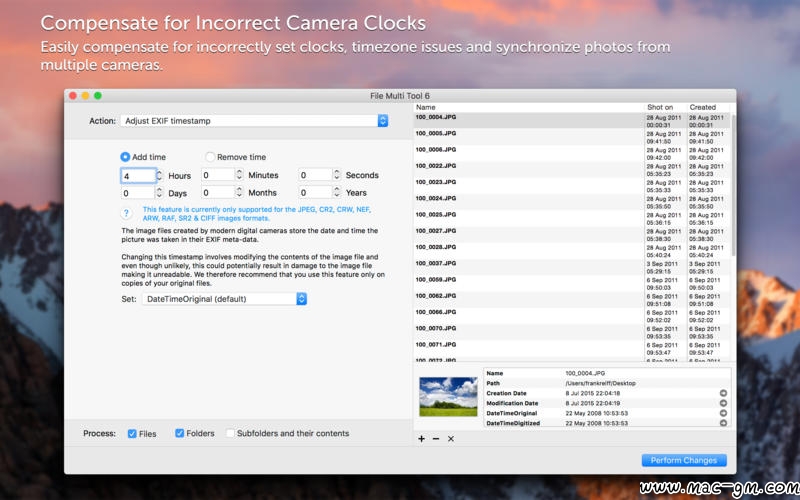
Task: Click the Shot on column header
Action: [660, 107]
